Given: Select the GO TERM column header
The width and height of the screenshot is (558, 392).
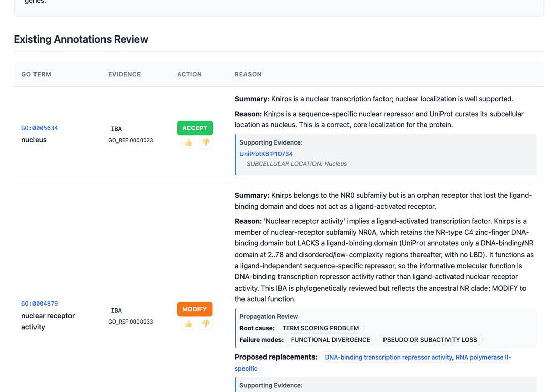Looking at the screenshot, I should (37, 74).
